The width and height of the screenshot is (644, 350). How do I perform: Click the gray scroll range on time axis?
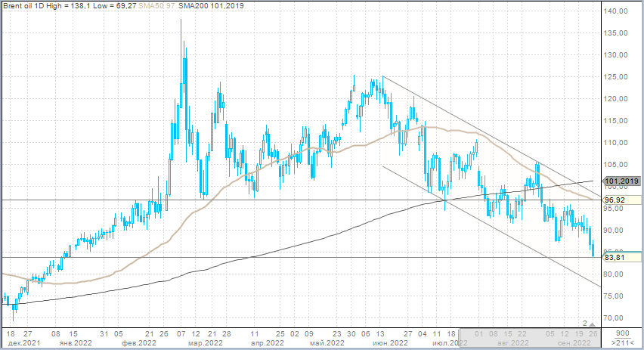[x=529, y=338]
